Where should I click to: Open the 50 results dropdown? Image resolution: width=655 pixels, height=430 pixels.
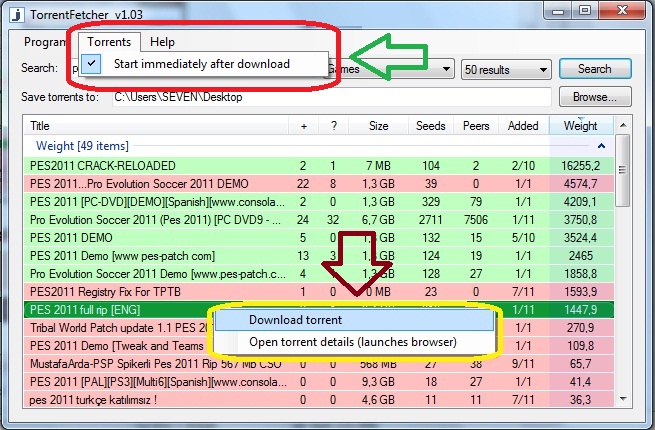coord(506,69)
